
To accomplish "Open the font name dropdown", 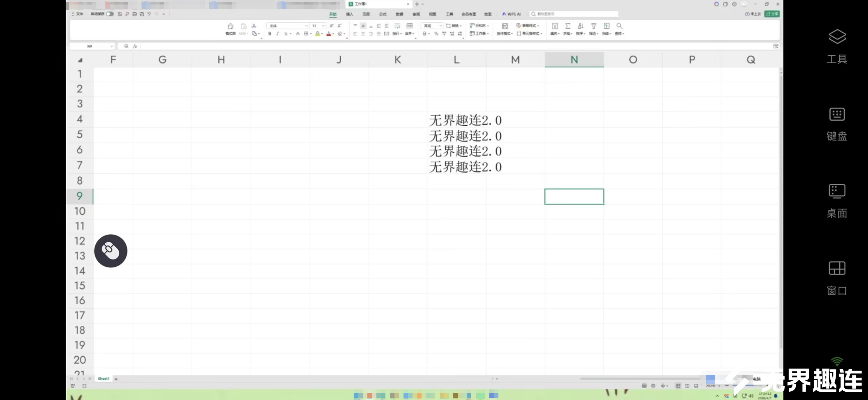I will (306, 26).
